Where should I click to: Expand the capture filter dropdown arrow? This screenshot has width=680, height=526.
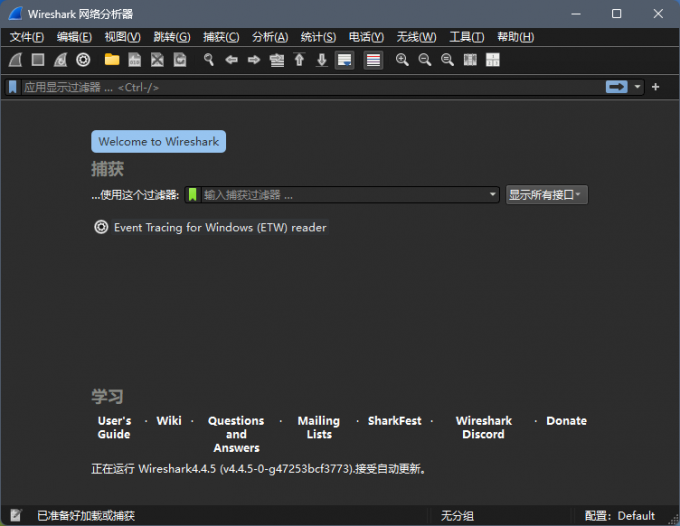pyautogui.click(x=492, y=194)
